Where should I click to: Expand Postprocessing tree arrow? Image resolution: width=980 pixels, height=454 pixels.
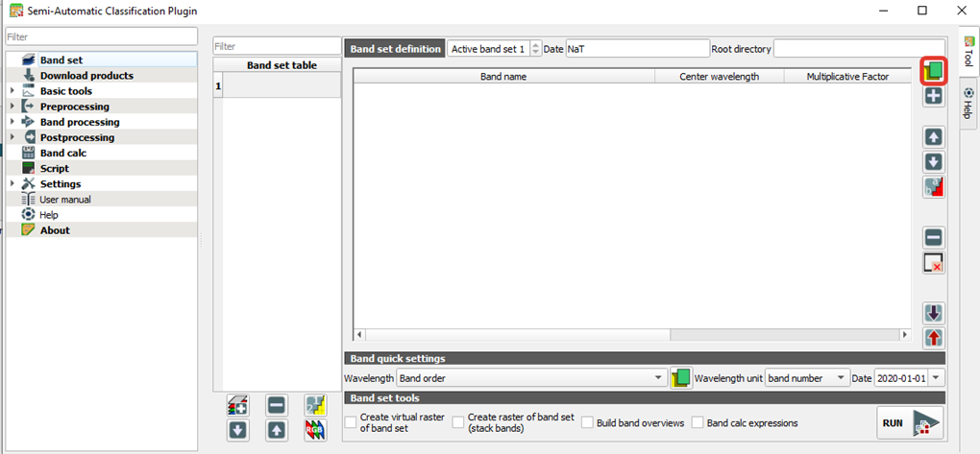12,137
